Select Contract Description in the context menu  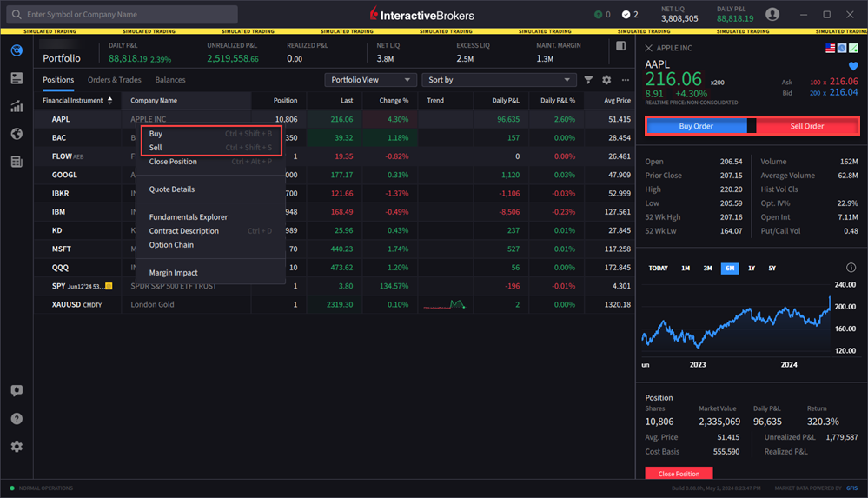(x=210, y=230)
